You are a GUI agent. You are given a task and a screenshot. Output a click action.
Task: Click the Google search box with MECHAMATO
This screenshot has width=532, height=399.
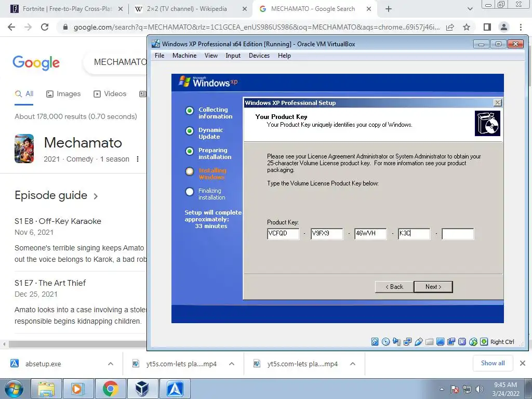115,62
